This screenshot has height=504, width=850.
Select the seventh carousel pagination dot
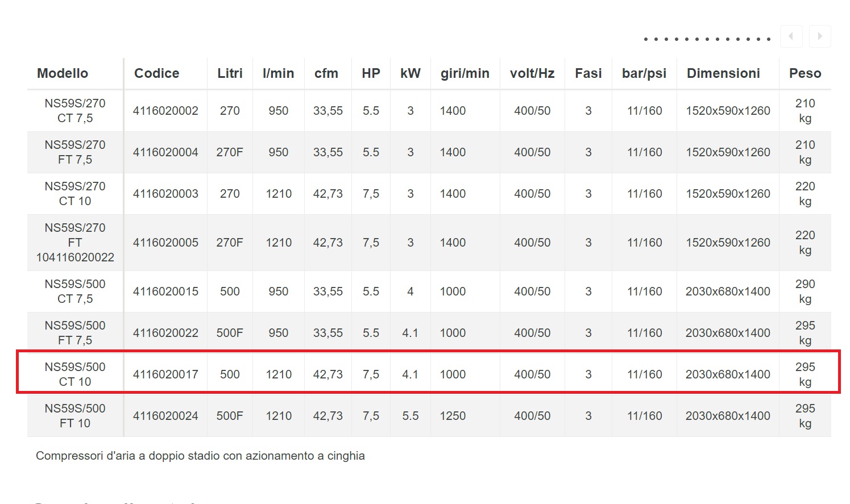coord(707,39)
